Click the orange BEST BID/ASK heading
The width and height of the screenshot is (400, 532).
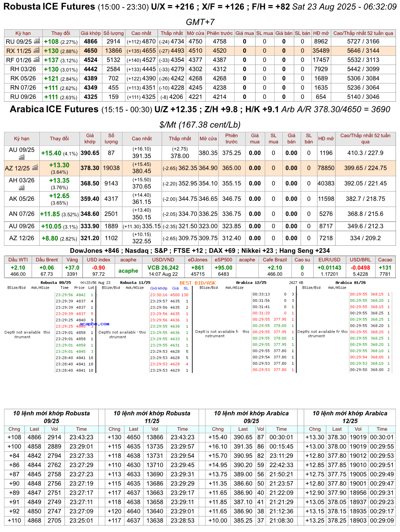[x=198, y=283]
